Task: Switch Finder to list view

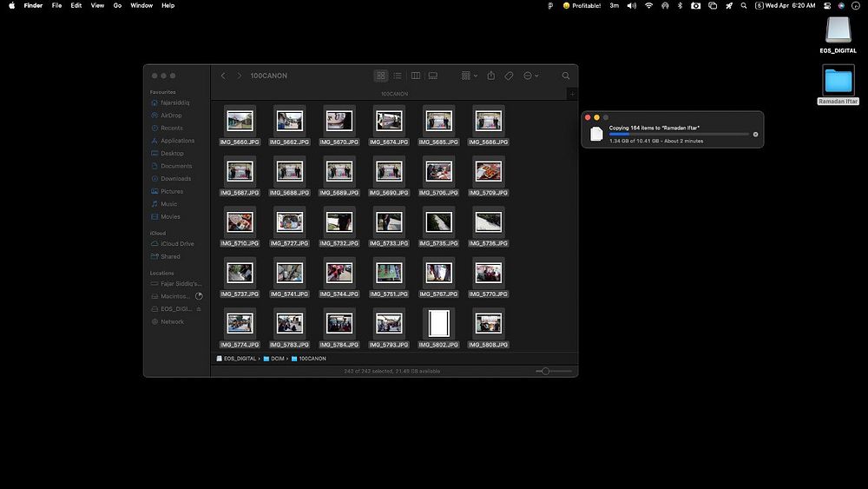Action: 398,76
